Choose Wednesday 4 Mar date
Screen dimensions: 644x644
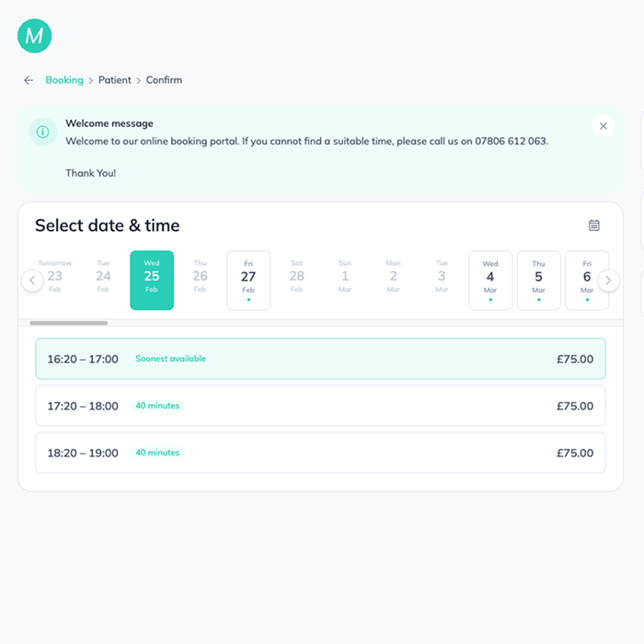(490, 280)
